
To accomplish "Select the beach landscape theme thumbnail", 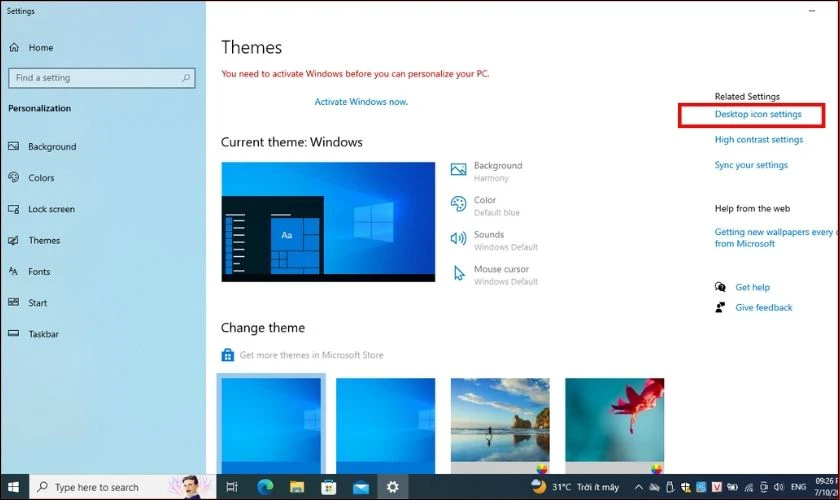I will coord(500,426).
